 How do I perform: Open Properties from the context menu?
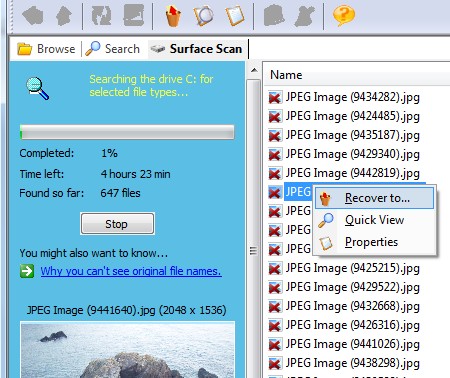[x=374, y=242]
